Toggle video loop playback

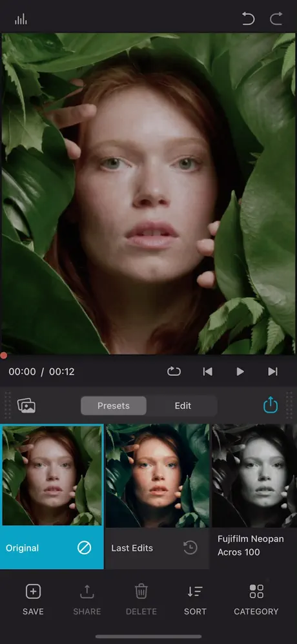click(174, 371)
